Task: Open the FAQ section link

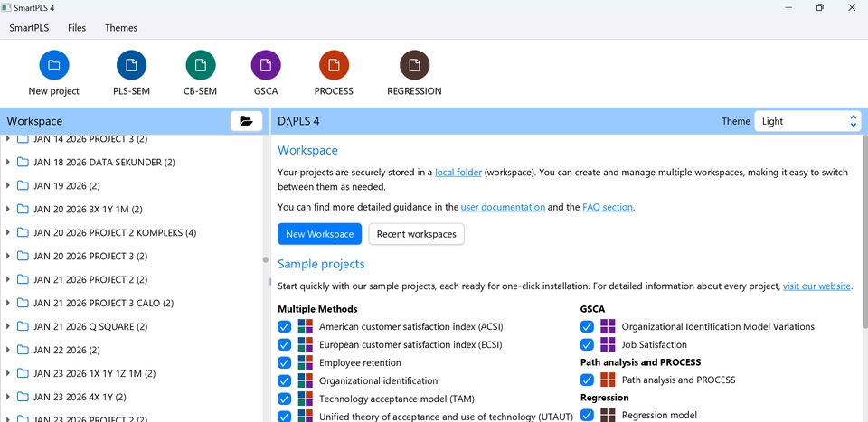Action: pyautogui.click(x=608, y=207)
